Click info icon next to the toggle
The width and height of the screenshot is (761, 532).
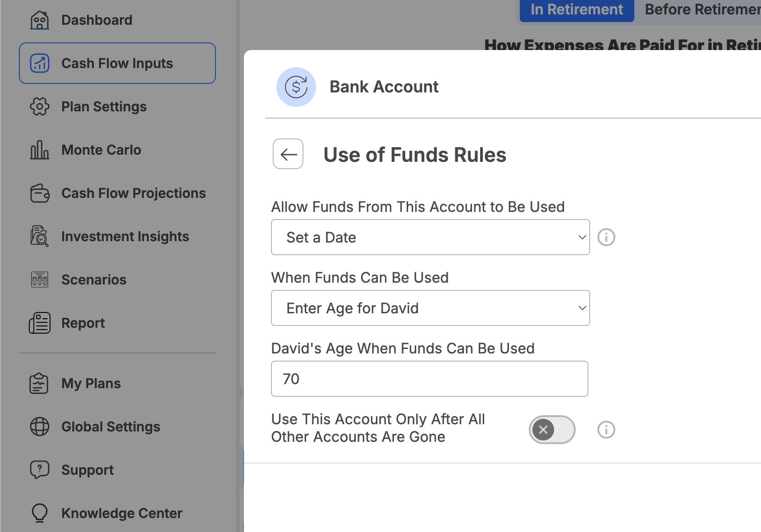[x=606, y=430]
